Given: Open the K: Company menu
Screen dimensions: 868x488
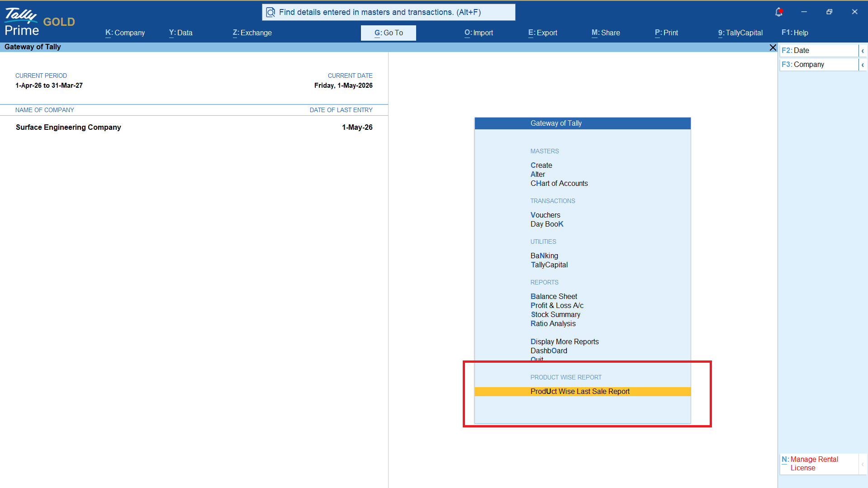Looking at the screenshot, I should tap(125, 33).
